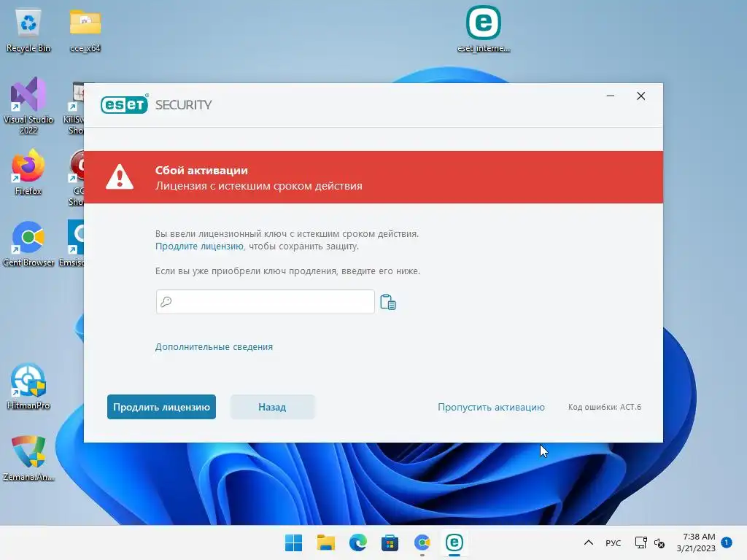Image resolution: width=747 pixels, height=560 pixels.
Task: Click the Продлить лицензию button
Action: (x=161, y=407)
